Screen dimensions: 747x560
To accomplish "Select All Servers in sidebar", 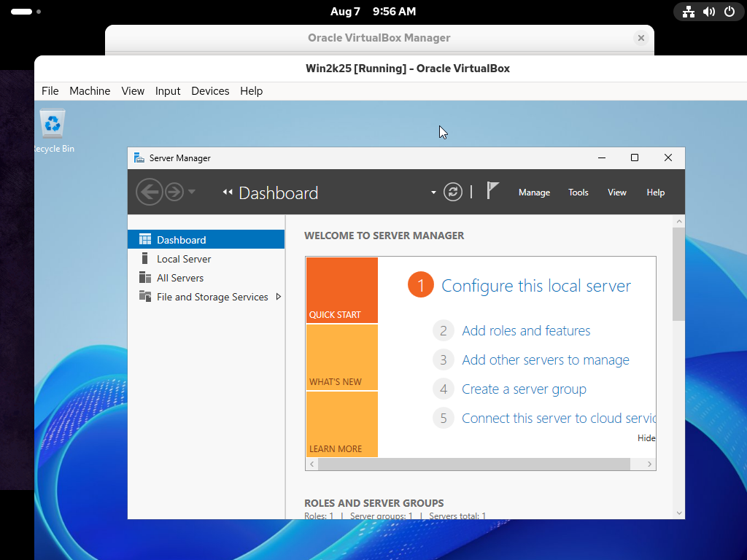I will (x=180, y=278).
